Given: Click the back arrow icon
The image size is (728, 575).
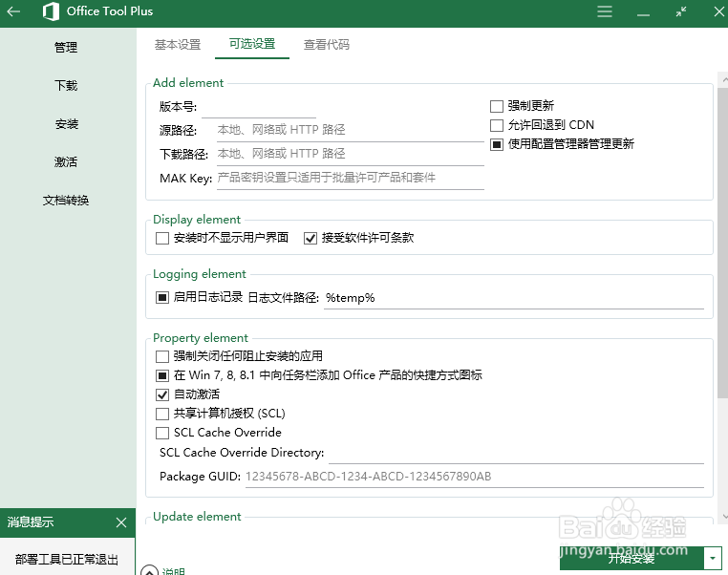Looking at the screenshot, I should click(13, 11).
